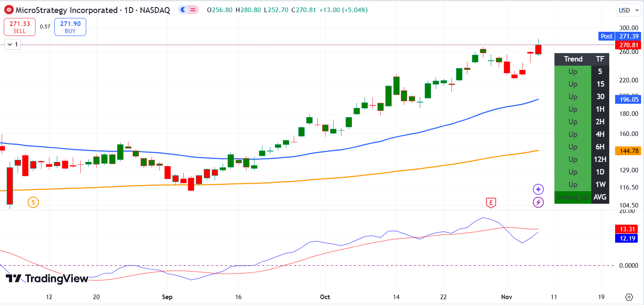This screenshot has width=644, height=305.
Task: Click the 4H timeframe cell
Action: 600,134
